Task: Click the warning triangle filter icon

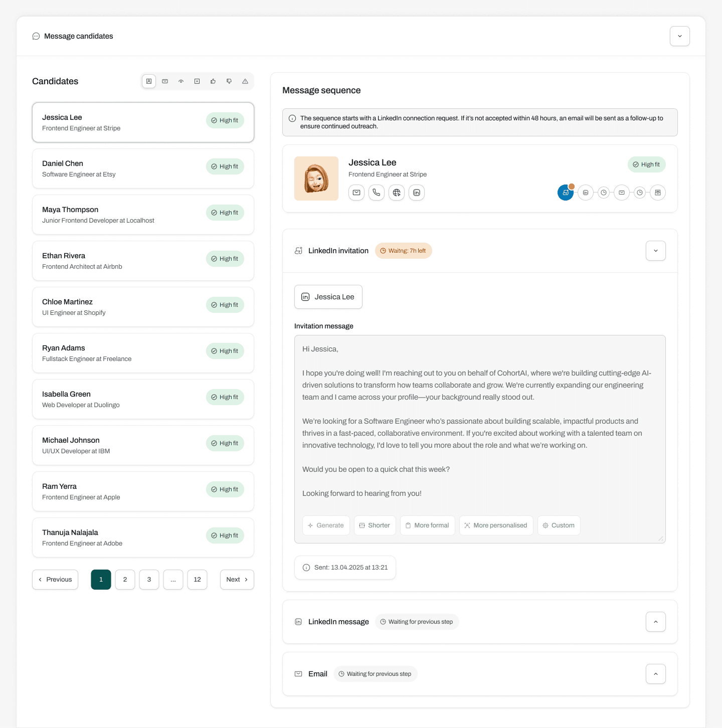Action: click(x=245, y=81)
